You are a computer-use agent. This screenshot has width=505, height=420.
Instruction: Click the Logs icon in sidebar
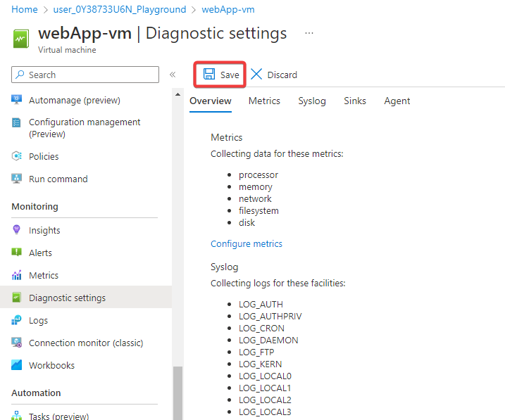click(17, 320)
